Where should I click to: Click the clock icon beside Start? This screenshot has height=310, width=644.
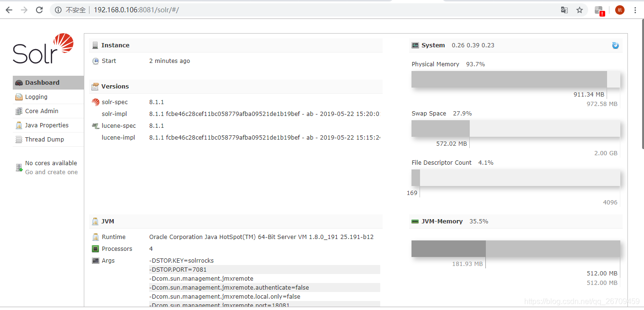(x=96, y=61)
